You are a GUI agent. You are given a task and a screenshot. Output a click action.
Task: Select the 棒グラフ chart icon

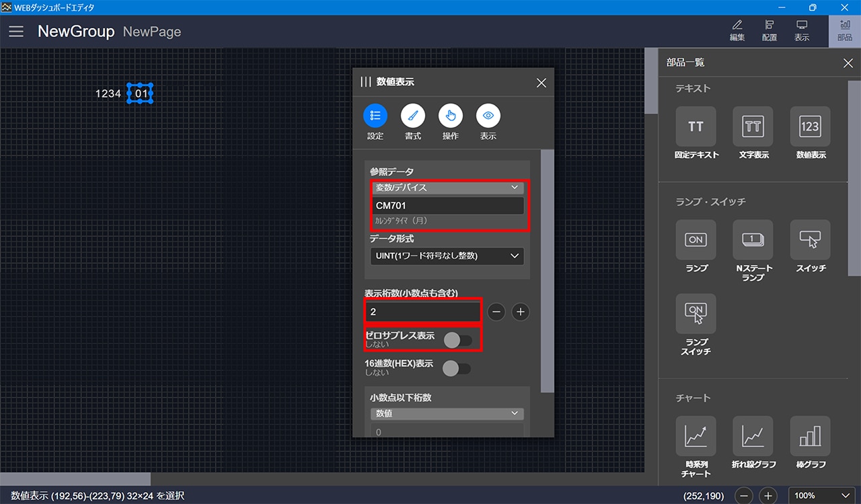tap(810, 437)
